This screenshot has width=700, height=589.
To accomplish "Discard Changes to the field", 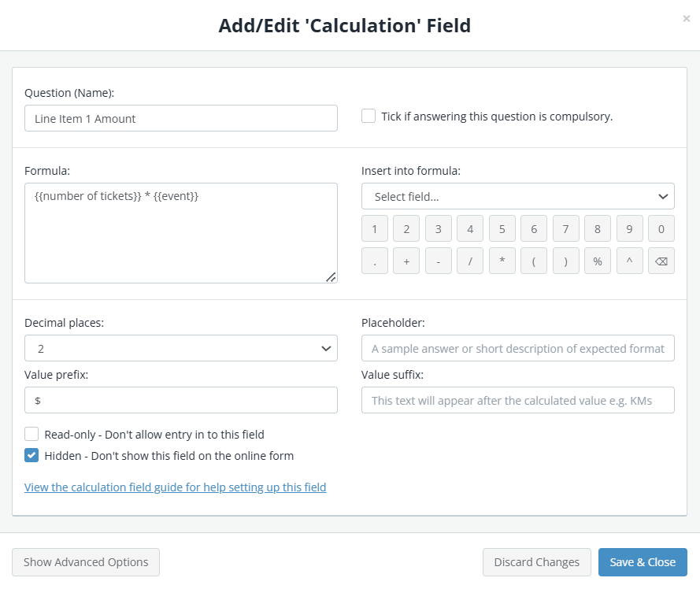I will coord(536,562).
